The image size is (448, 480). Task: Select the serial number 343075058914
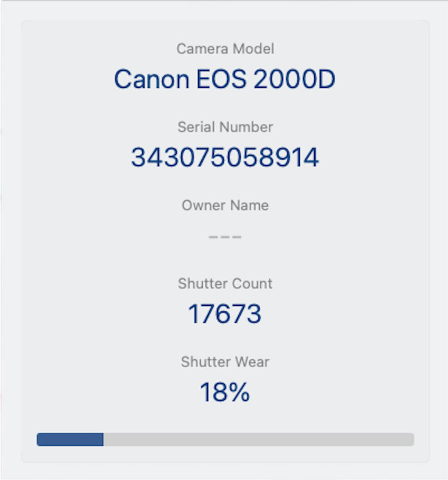coord(225,157)
